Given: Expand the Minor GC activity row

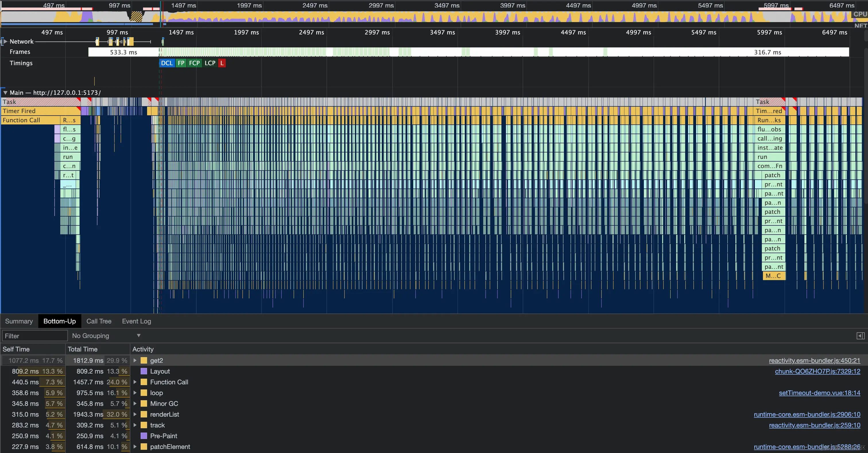Looking at the screenshot, I should coord(135,403).
